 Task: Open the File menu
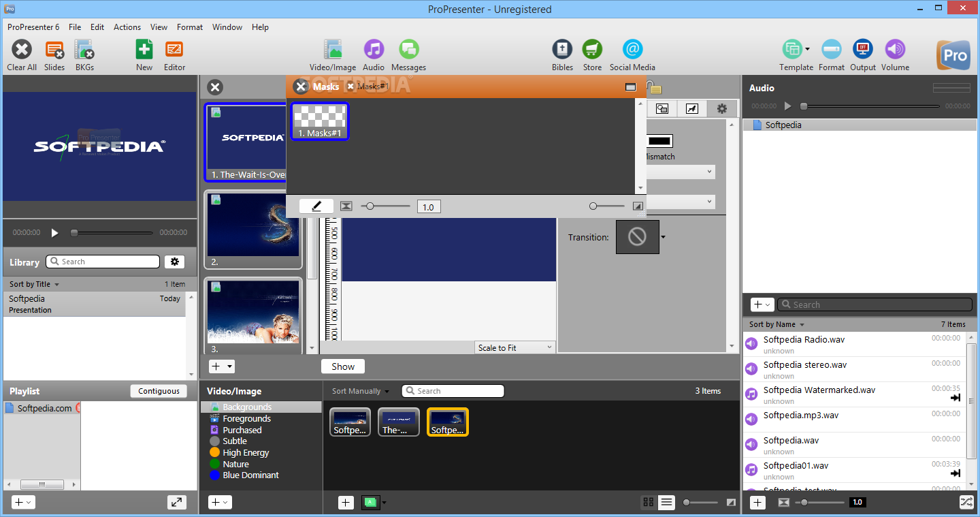(75, 27)
